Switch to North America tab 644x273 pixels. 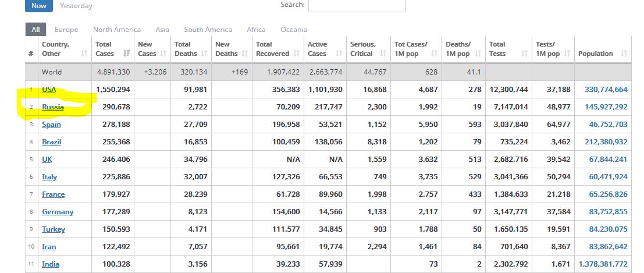pyautogui.click(x=117, y=30)
